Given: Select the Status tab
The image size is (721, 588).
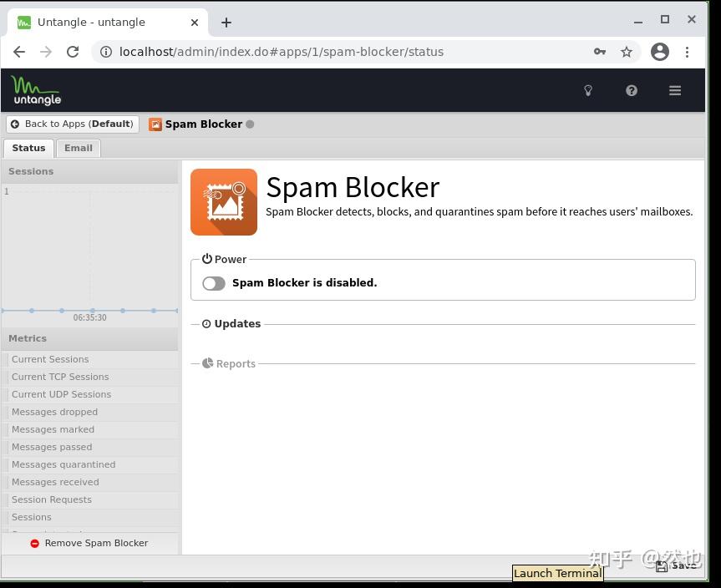Looking at the screenshot, I should click(x=28, y=148).
